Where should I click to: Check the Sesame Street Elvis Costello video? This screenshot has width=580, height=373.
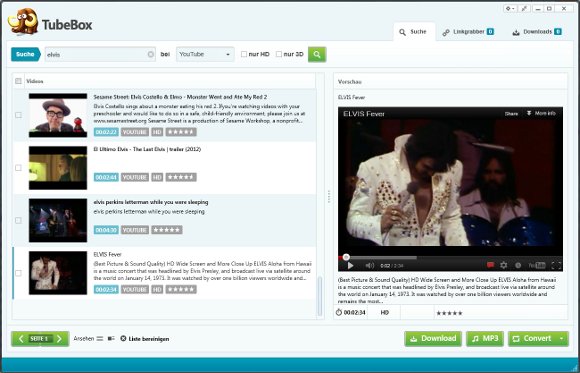tap(18, 115)
